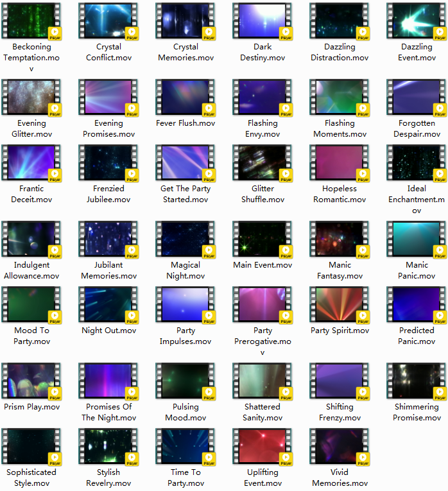The image size is (448, 491).
Task: Click the Promises Of The Night.mov filename
Action: [x=108, y=412]
